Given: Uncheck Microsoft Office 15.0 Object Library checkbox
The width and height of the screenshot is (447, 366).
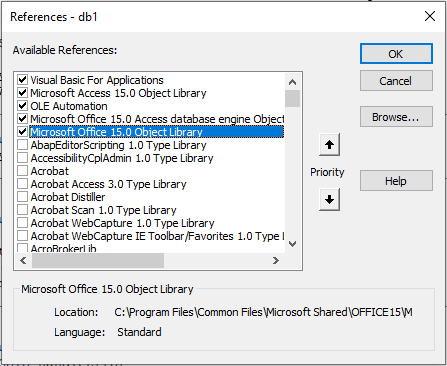Looking at the screenshot, I should pos(22,132).
